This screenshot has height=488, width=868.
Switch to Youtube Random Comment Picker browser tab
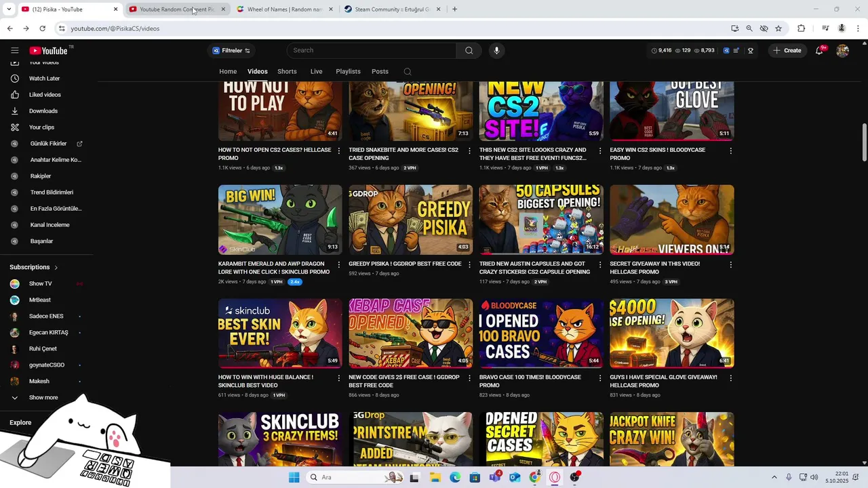coord(177,9)
